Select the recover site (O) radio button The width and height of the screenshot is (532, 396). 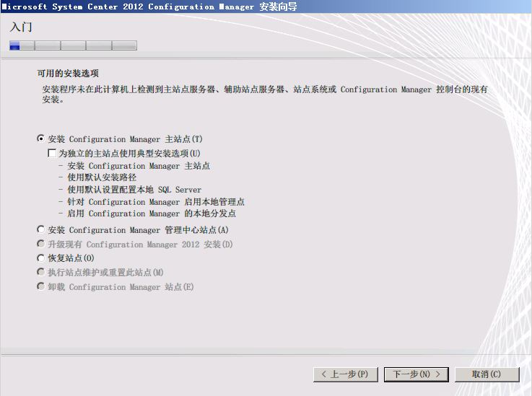tap(40, 258)
